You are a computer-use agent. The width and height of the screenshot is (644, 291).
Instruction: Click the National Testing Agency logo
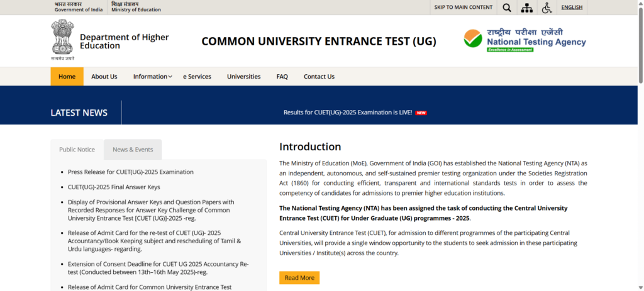click(525, 40)
